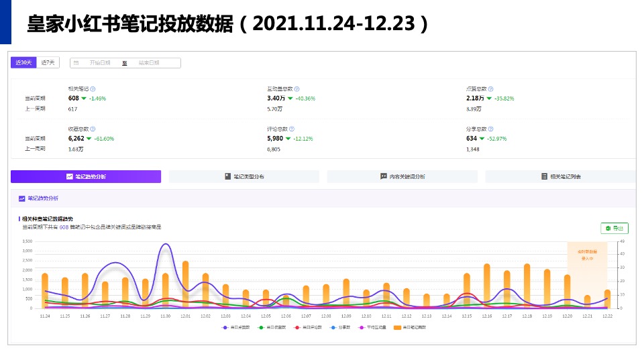
Task: Toggle 每日点赞数 series in chart legend
Action: click(x=235, y=327)
